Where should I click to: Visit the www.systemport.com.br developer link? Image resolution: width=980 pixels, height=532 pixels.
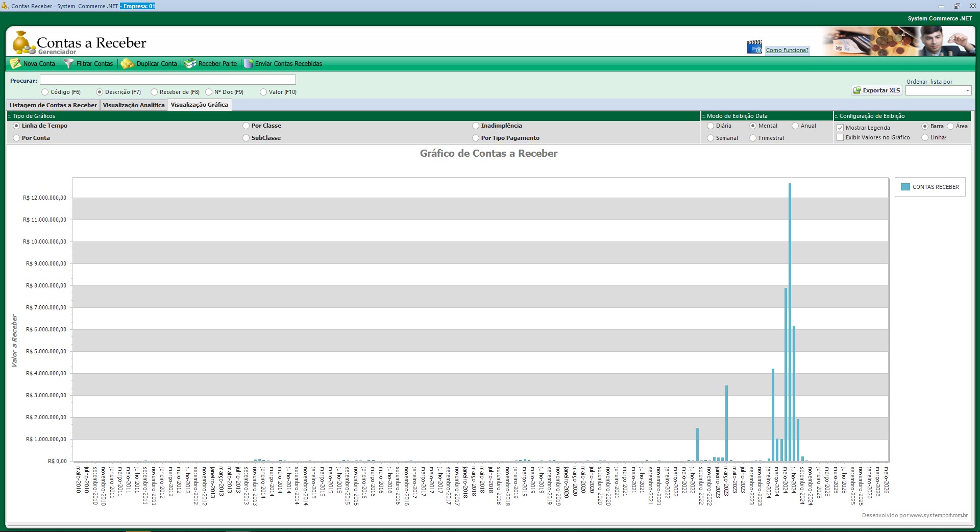938,515
